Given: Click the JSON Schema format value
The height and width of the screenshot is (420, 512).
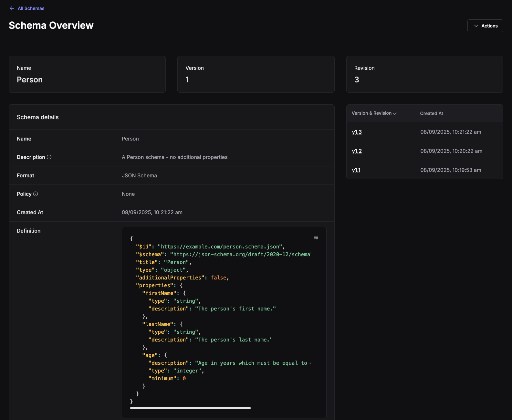Looking at the screenshot, I should click(x=139, y=175).
